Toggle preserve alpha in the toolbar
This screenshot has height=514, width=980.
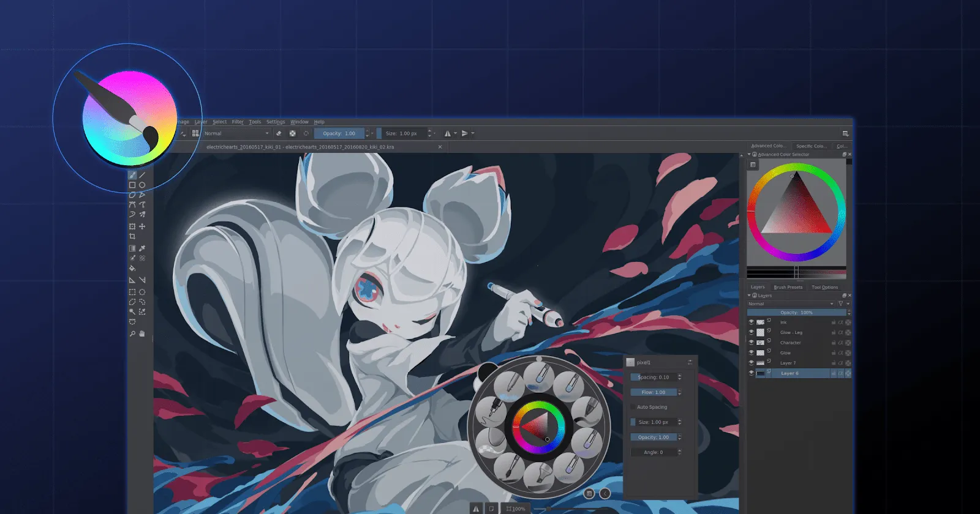click(x=293, y=133)
